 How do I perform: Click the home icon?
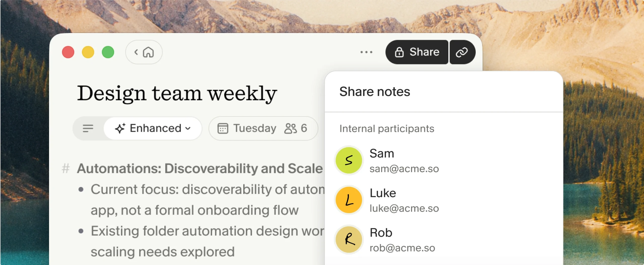pos(148,52)
